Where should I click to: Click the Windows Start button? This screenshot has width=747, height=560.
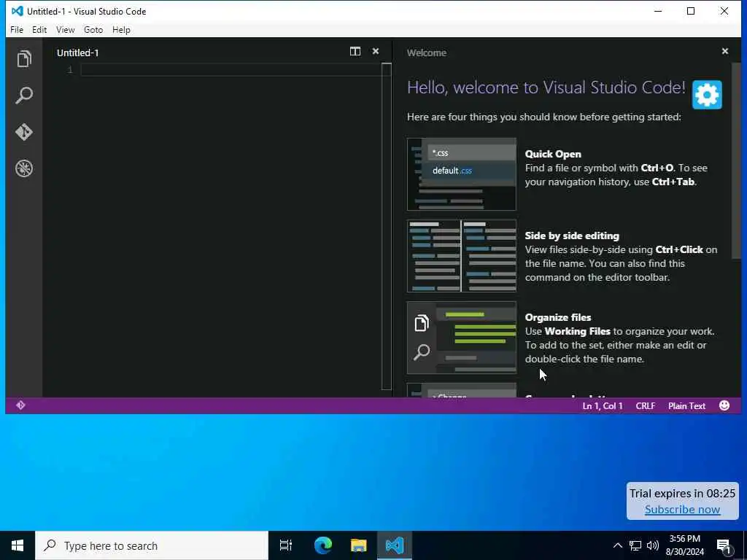point(18,545)
